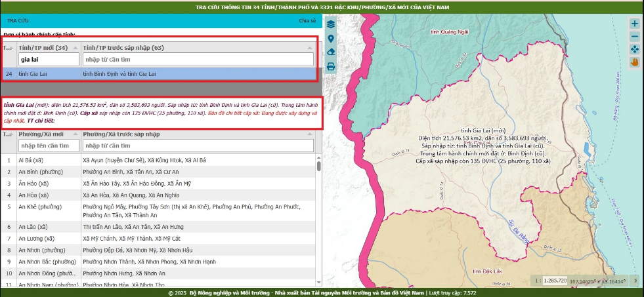Select row An Nhơn Đông
Viewport: 644px width, 297px height.
point(158,273)
